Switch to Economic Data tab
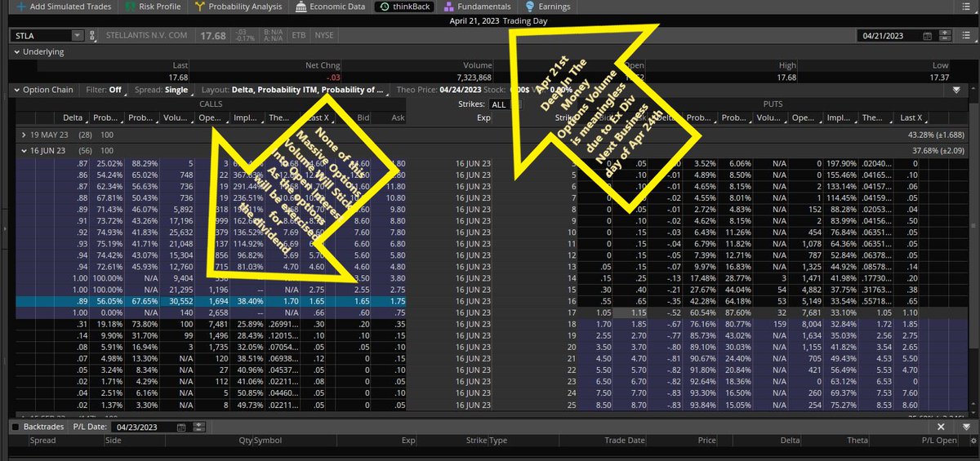The height and width of the screenshot is (461, 980). pos(331,7)
